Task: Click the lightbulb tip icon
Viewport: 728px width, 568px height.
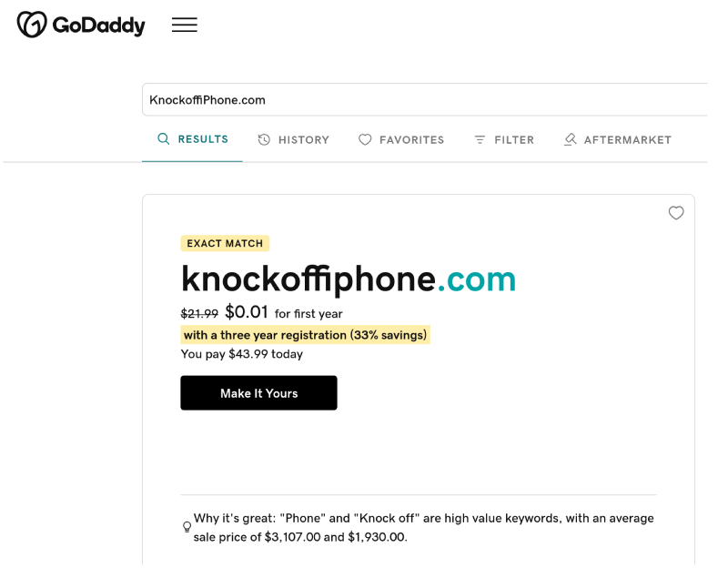Action: 187,527
